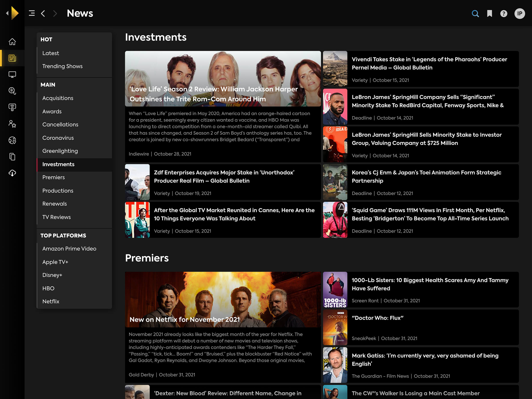Screen dimensions: 532x399
Task: Select Disney+ platform
Action: [x=74, y=275]
